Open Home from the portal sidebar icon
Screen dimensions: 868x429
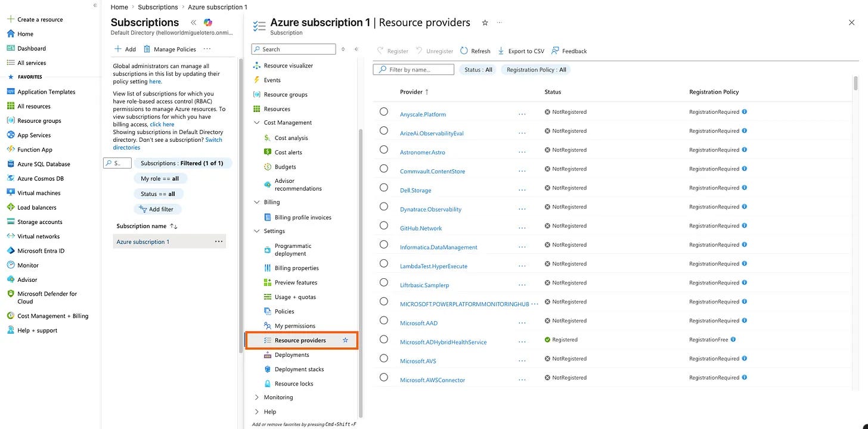click(10, 34)
